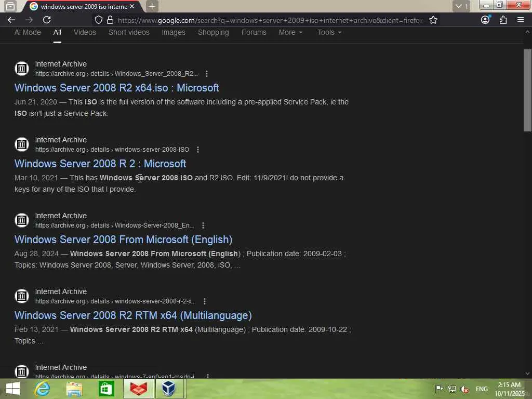532x399 pixels.
Task: Open Windows Server 2008 R 2 : Microsoft link
Action: pos(100,164)
